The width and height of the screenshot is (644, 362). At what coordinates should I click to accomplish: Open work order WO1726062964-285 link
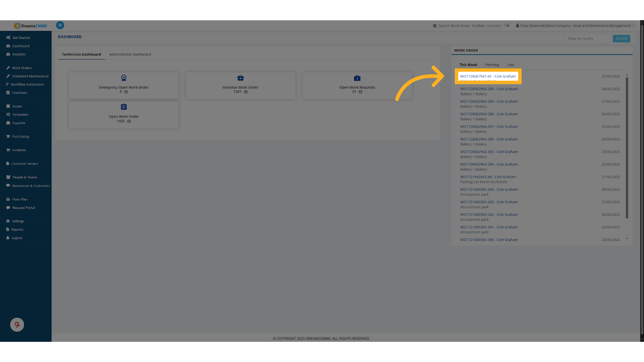coord(489,152)
